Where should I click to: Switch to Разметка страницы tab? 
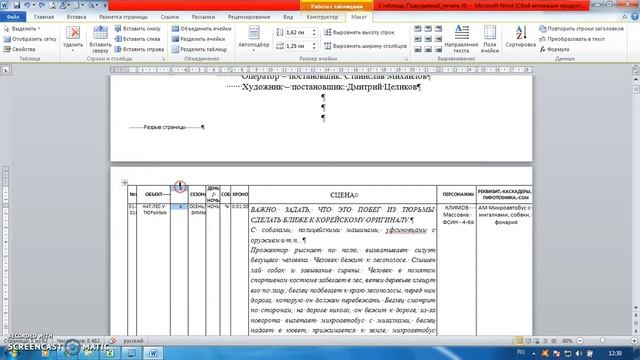coord(123,17)
